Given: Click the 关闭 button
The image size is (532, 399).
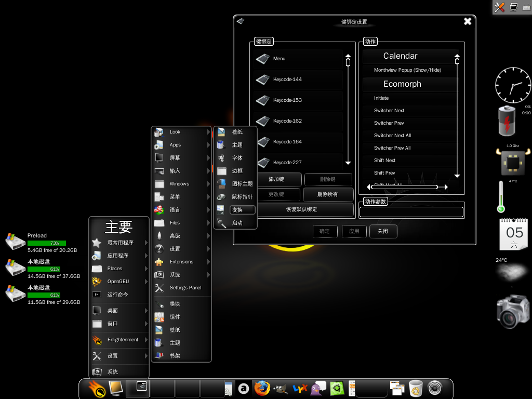Looking at the screenshot, I should point(383,231).
